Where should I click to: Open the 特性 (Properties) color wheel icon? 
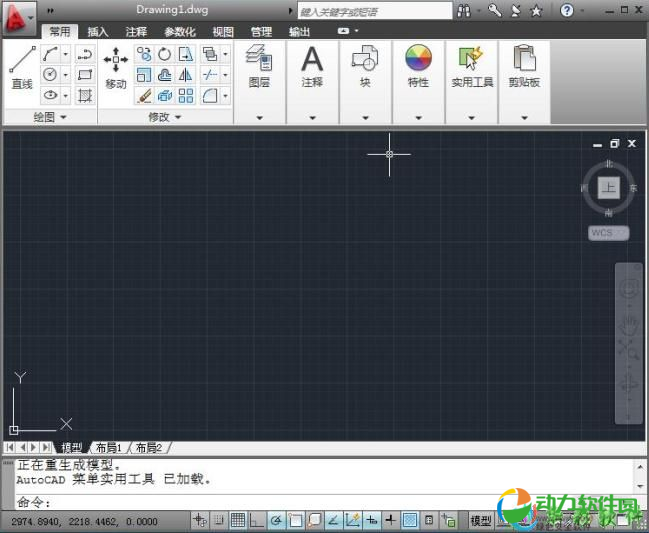click(418, 66)
